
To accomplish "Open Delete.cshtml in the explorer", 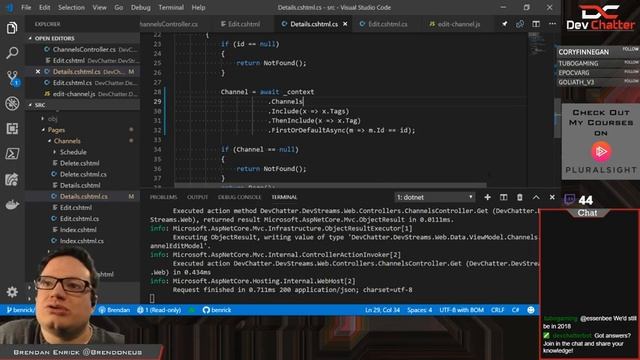I will coord(80,163).
